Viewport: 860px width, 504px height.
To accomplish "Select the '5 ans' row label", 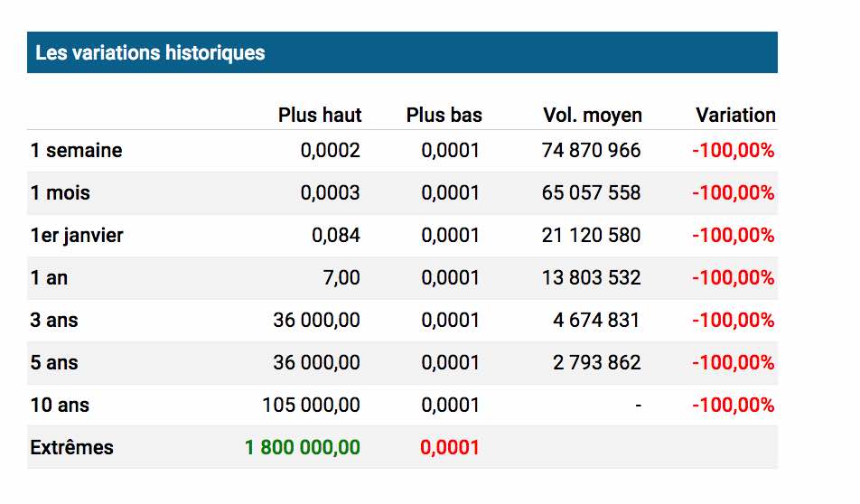I will click(54, 362).
